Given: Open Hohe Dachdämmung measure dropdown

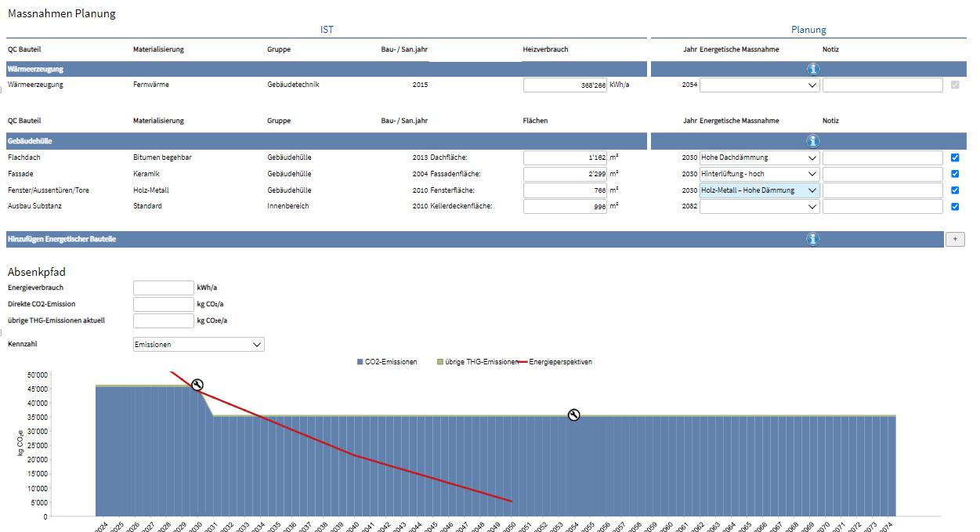Looking at the screenshot, I should [759, 157].
